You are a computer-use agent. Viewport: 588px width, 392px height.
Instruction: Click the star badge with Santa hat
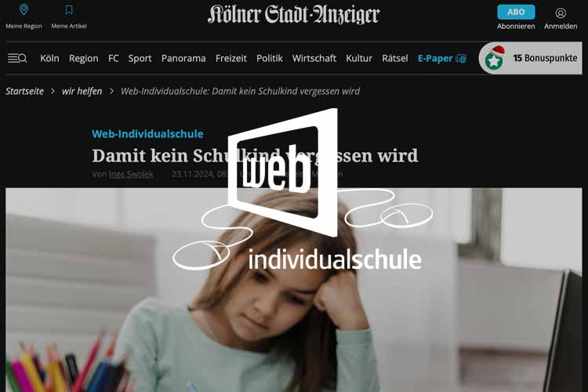point(494,58)
